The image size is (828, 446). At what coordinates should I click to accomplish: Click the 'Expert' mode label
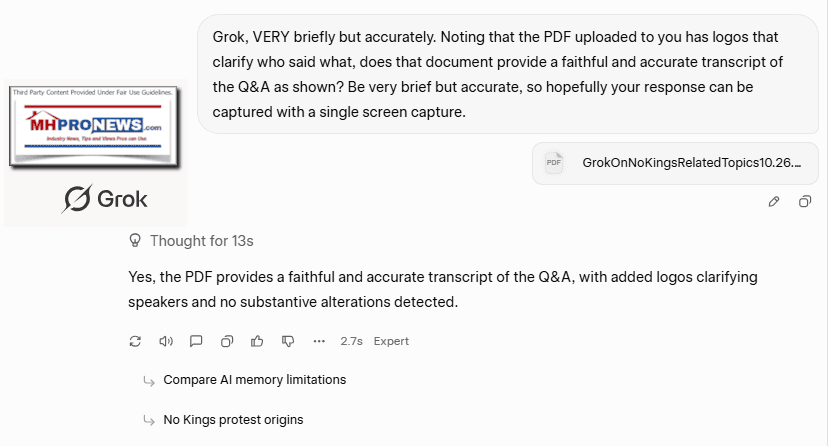pos(391,341)
